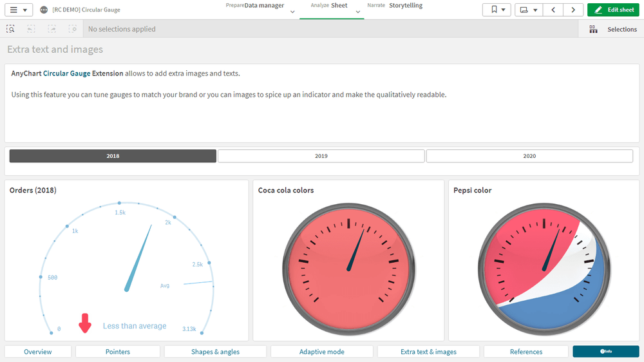
Task: Expand the global hamburger menu
Action: click(18, 10)
